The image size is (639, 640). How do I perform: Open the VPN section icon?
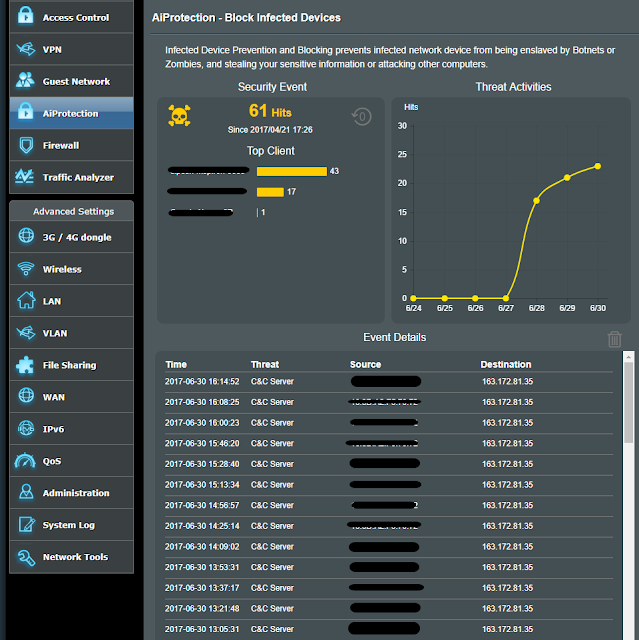26,49
